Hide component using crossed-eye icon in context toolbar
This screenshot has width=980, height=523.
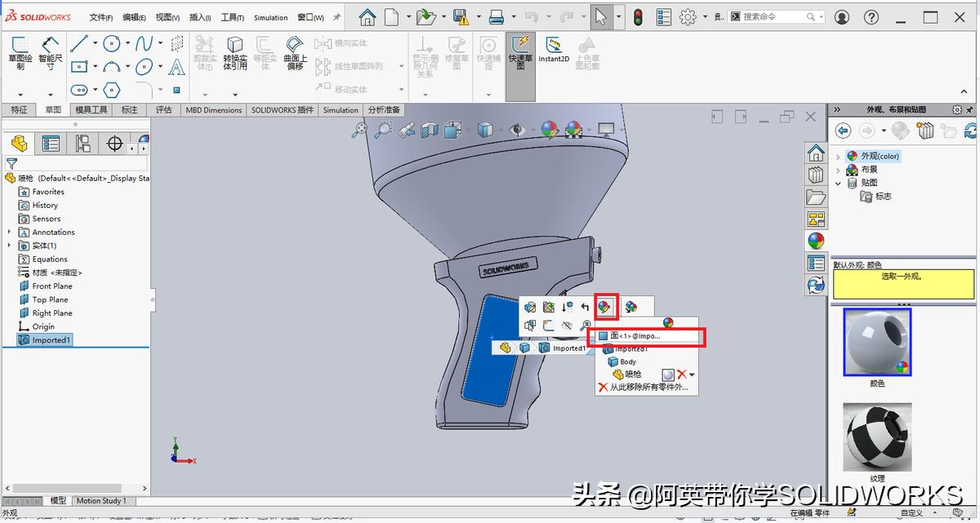pyautogui.click(x=568, y=325)
